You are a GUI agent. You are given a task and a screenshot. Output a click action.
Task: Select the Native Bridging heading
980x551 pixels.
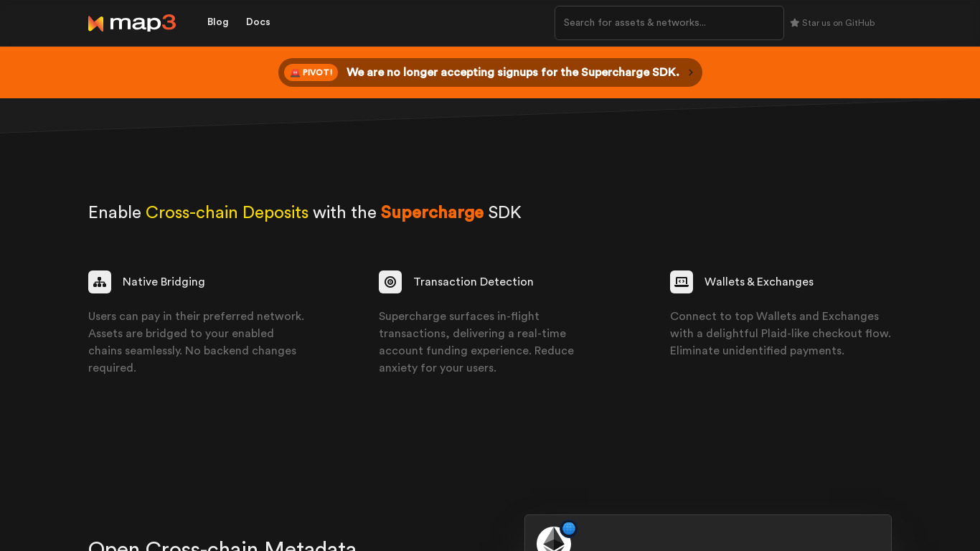[164, 282]
